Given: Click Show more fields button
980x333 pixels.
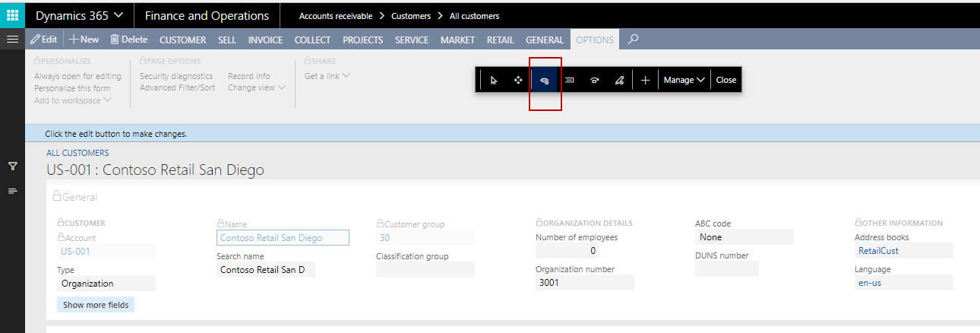Looking at the screenshot, I should pos(96,305).
